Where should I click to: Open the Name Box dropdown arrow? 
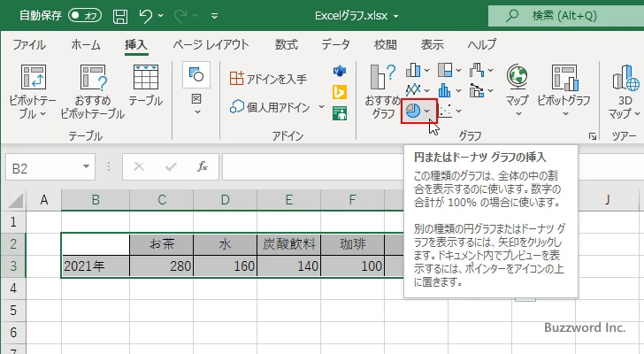click(x=87, y=166)
